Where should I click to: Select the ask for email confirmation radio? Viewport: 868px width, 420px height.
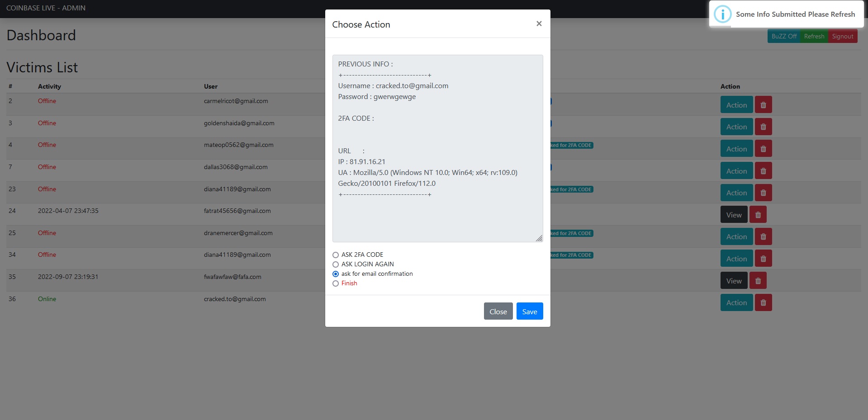pyautogui.click(x=336, y=274)
